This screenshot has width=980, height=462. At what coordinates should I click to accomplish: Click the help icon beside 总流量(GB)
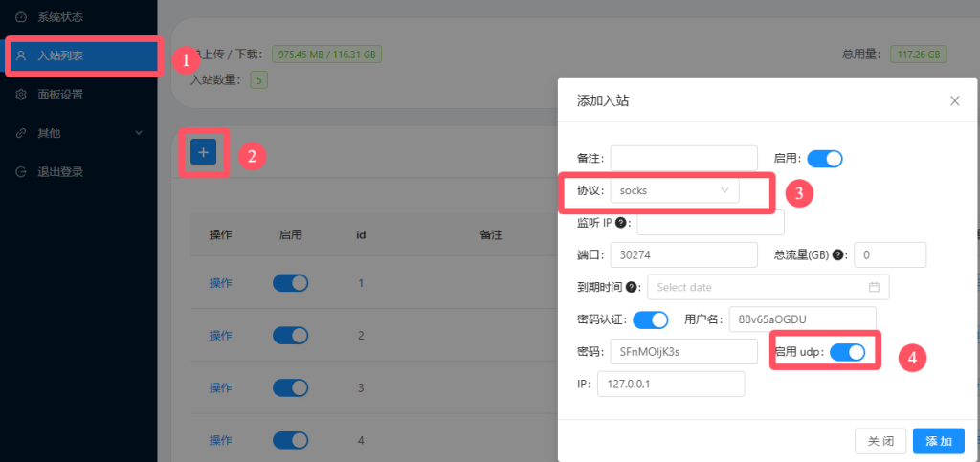coord(838,255)
